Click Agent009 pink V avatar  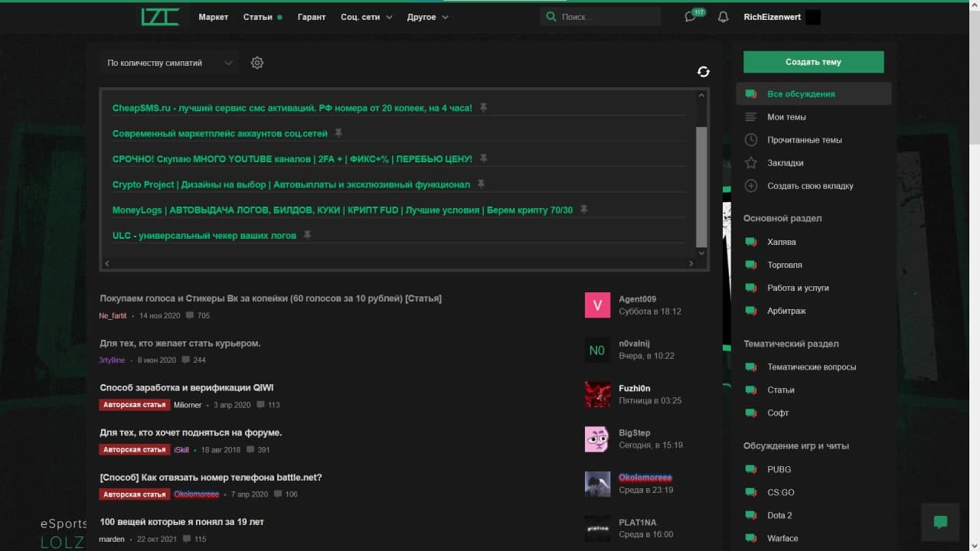tap(597, 305)
